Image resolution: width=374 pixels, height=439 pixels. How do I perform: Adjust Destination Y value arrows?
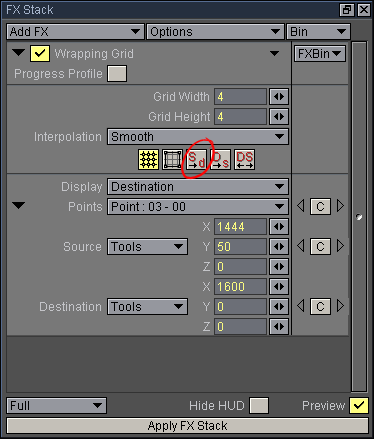pyautogui.click(x=279, y=307)
